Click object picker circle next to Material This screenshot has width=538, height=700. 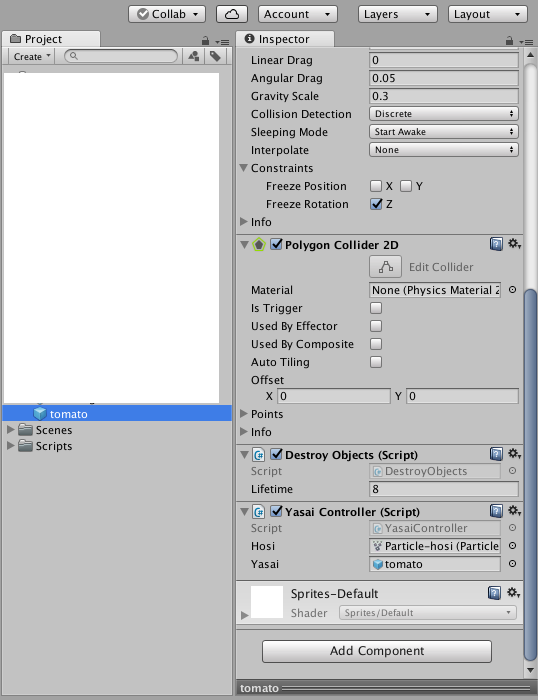(513, 290)
